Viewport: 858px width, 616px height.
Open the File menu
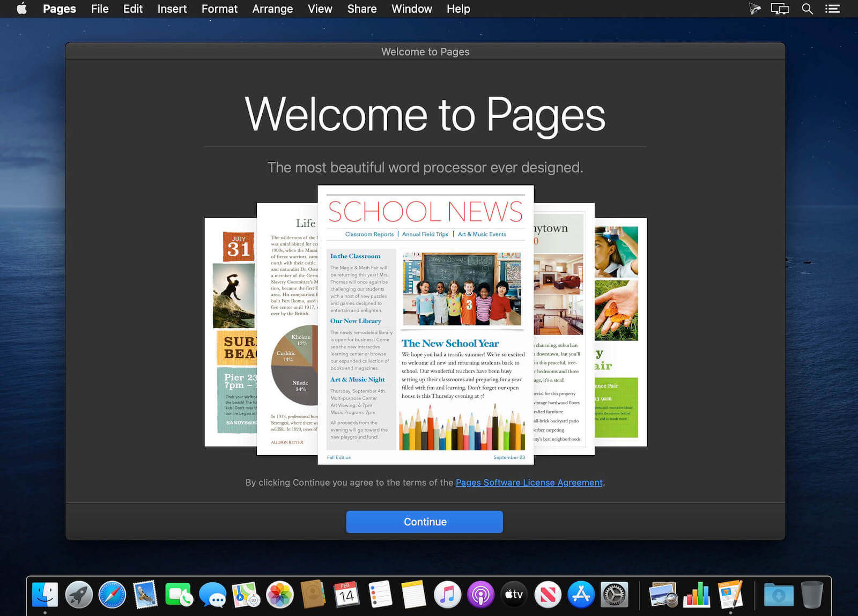point(100,9)
